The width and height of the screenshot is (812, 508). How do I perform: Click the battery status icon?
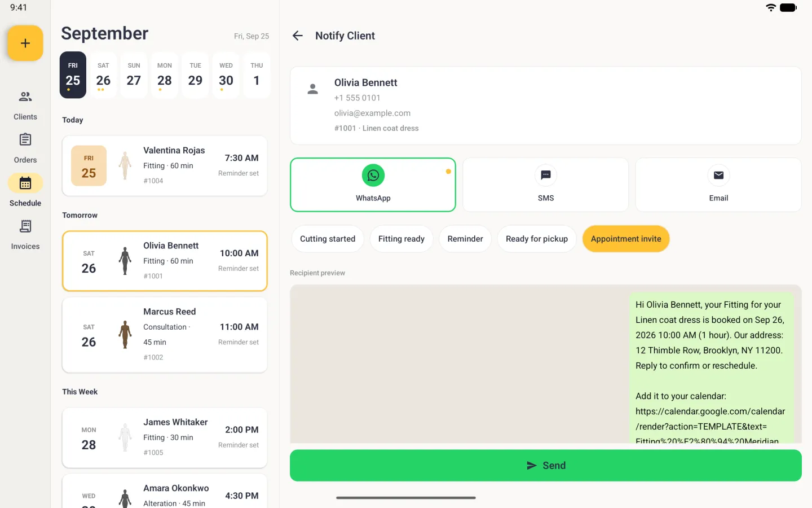pos(788,7)
